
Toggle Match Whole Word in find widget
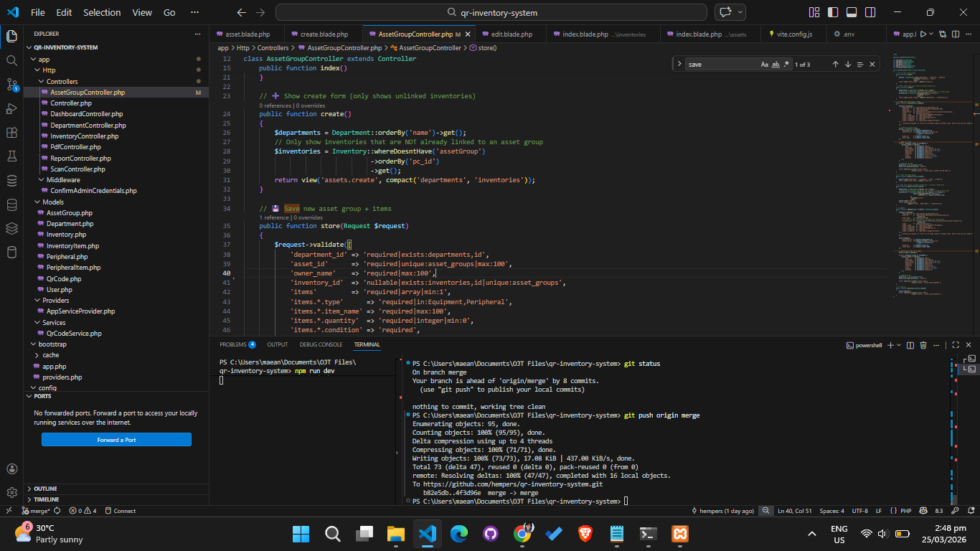pyautogui.click(x=776, y=65)
